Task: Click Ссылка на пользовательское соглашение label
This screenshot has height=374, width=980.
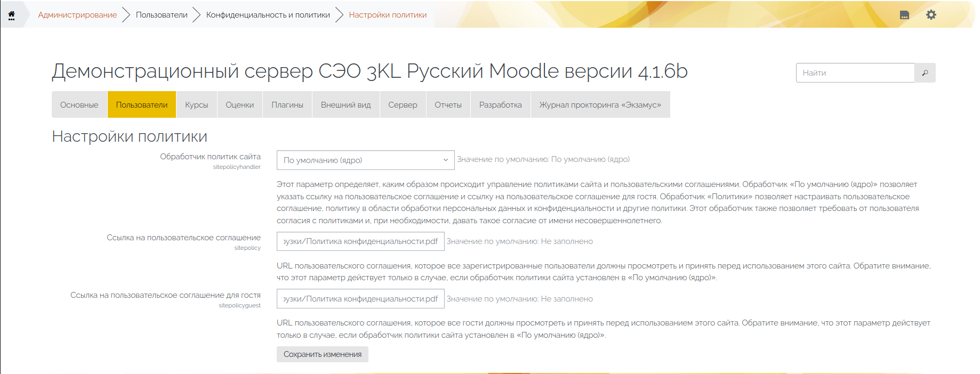Action: pos(183,238)
